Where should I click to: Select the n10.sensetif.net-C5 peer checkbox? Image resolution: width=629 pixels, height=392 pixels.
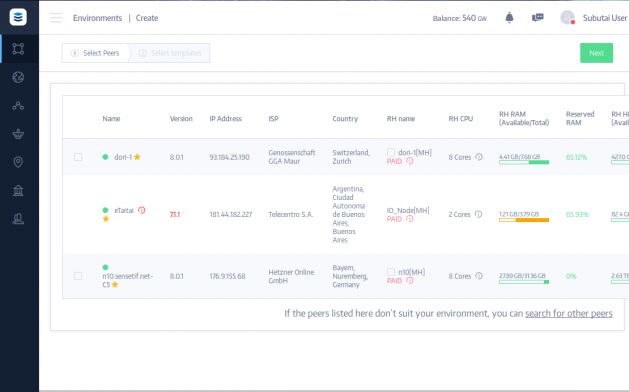point(78,276)
